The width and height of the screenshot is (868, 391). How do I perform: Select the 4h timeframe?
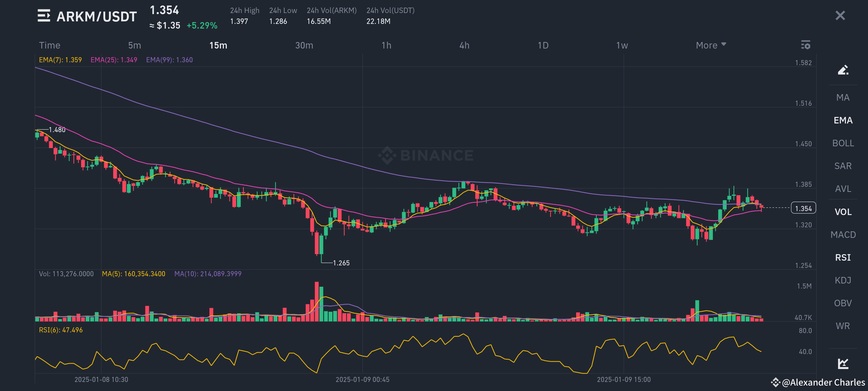464,45
